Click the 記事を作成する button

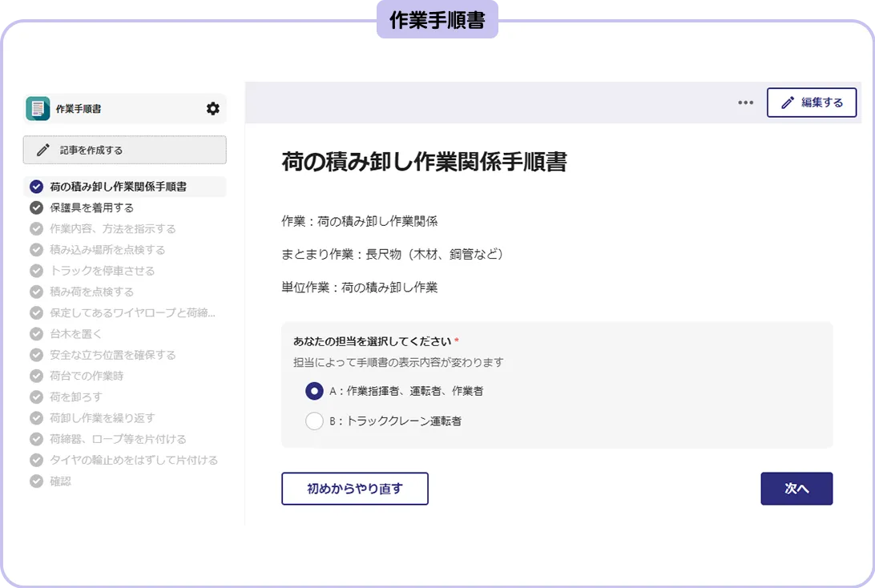124,150
